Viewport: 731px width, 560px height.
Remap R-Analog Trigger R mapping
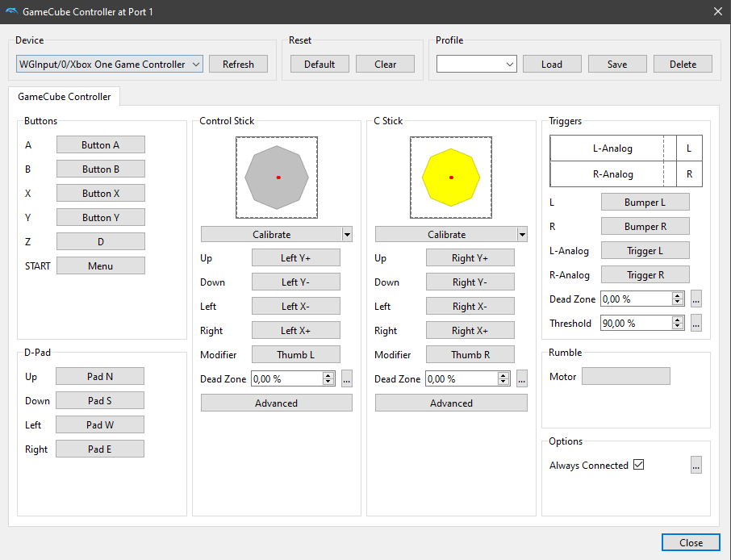click(645, 274)
